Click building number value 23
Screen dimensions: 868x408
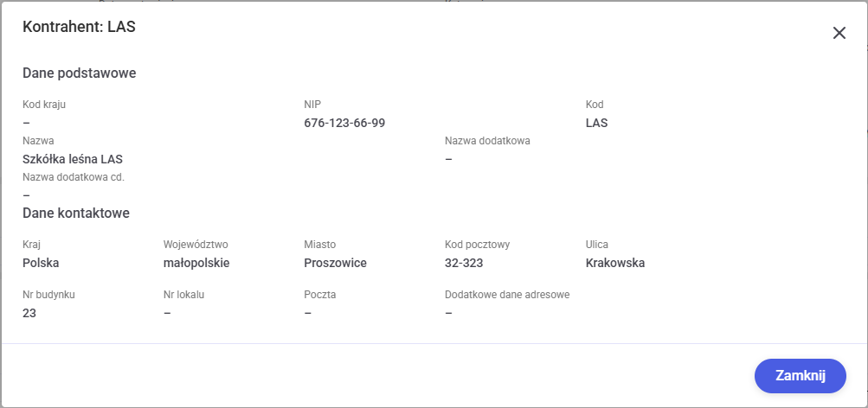pyautogui.click(x=29, y=313)
